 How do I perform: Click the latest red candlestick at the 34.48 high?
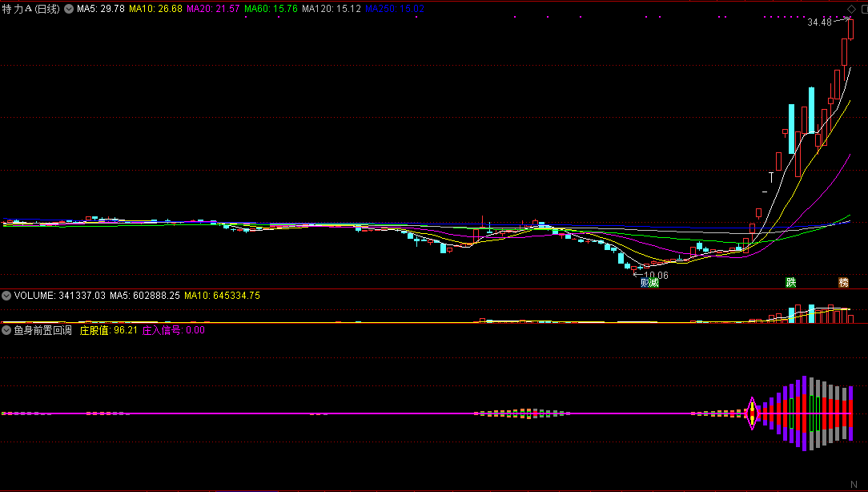[x=851, y=30]
